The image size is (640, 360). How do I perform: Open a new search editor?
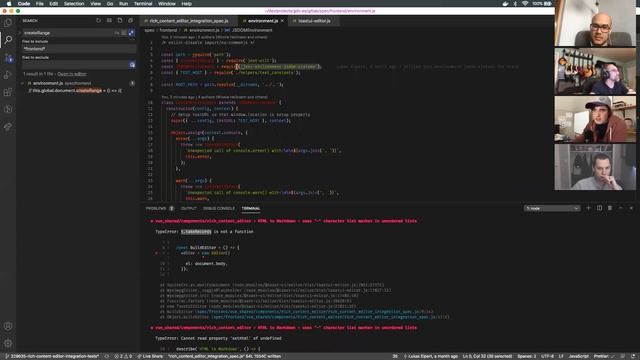coord(120,20)
